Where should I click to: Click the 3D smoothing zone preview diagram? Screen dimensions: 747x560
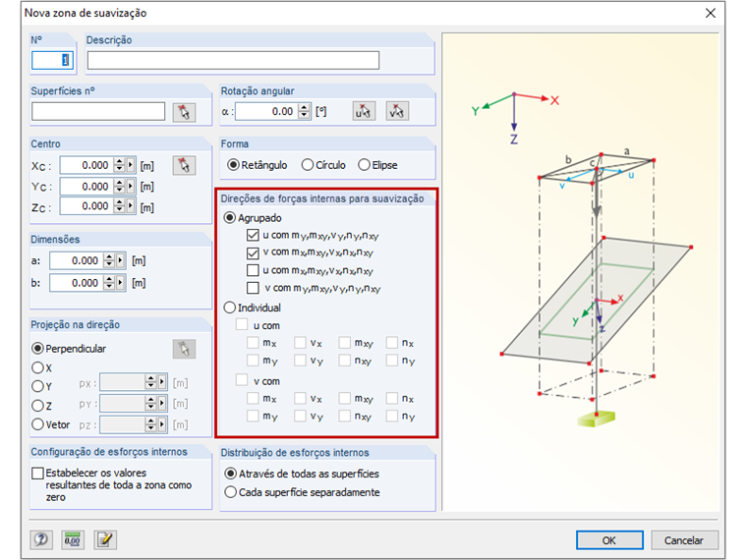[580, 272]
